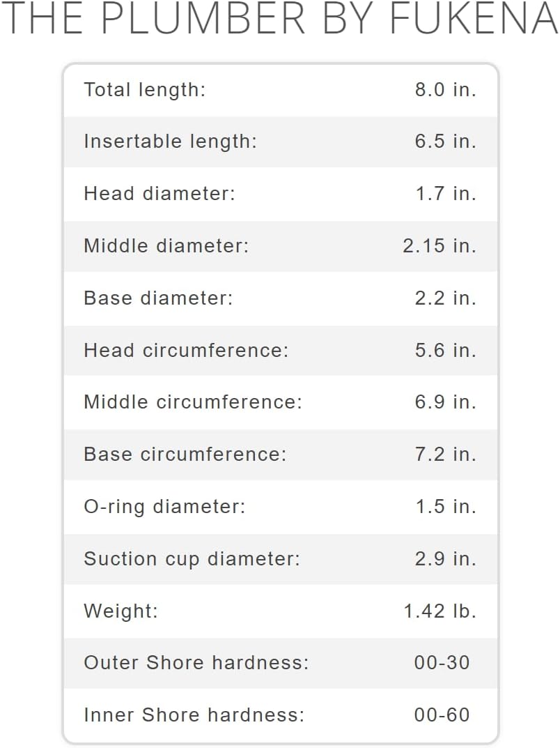This screenshot has height=748, width=560.
Task: Click the 'O-ring diameter:' label
Action: 164,507
